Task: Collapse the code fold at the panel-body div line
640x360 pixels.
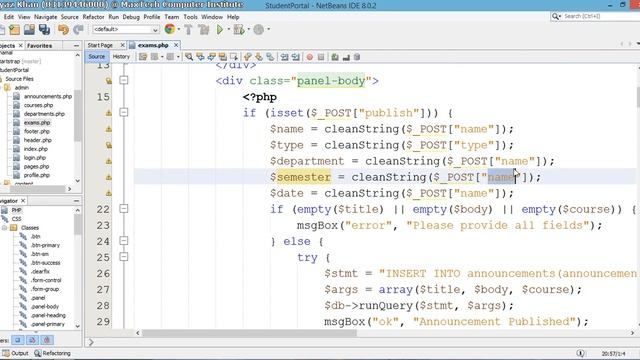Action: pos(124,80)
